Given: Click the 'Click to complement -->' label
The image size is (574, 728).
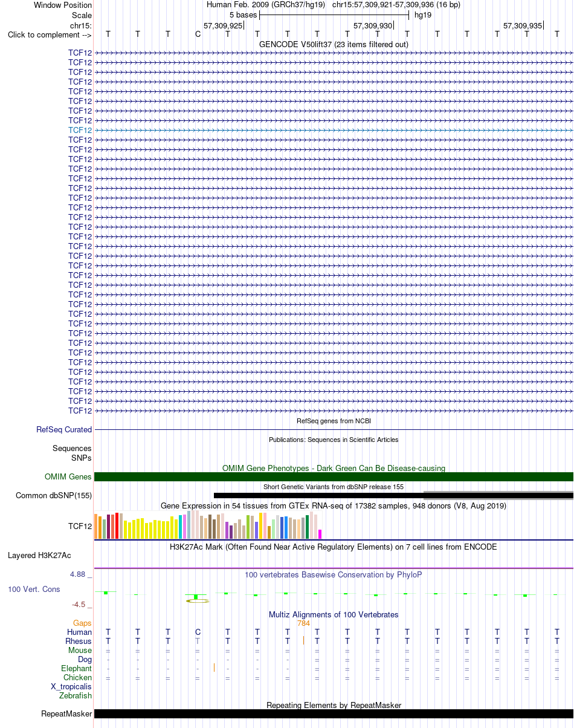Looking at the screenshot, I should click(x=50, y=34).
